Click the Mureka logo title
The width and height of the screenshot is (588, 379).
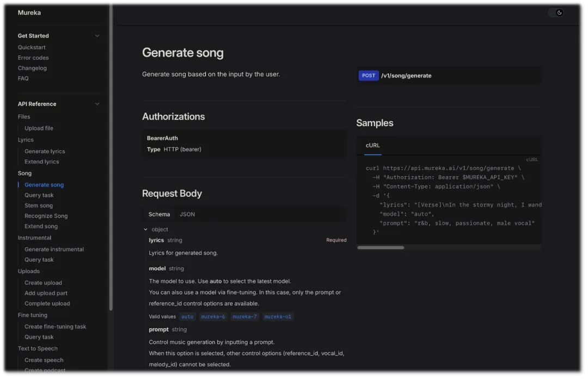click(29, 13)
